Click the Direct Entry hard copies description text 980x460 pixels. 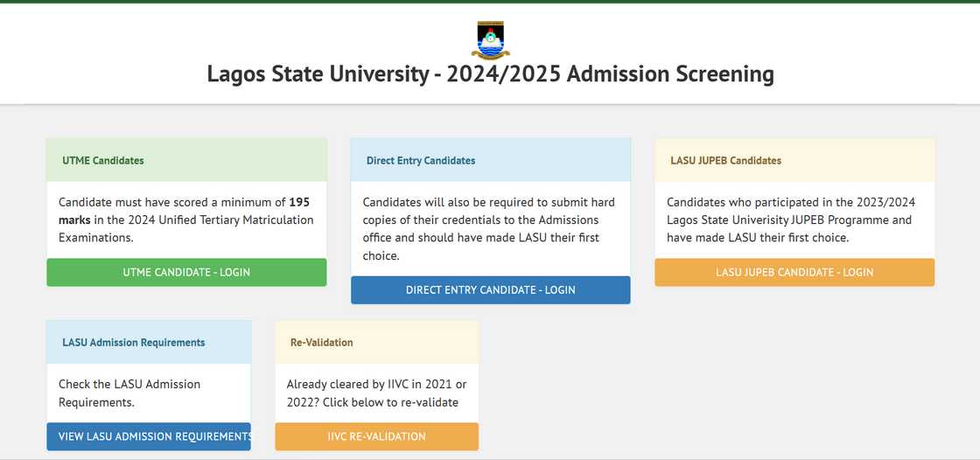click(488, 229)
